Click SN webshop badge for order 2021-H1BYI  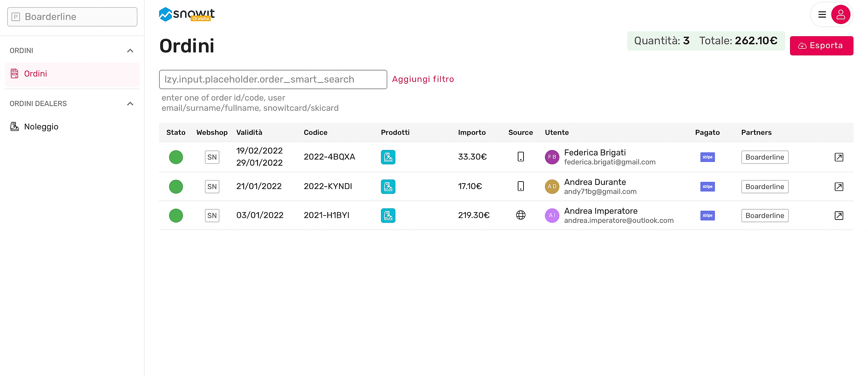pos(212,215)
